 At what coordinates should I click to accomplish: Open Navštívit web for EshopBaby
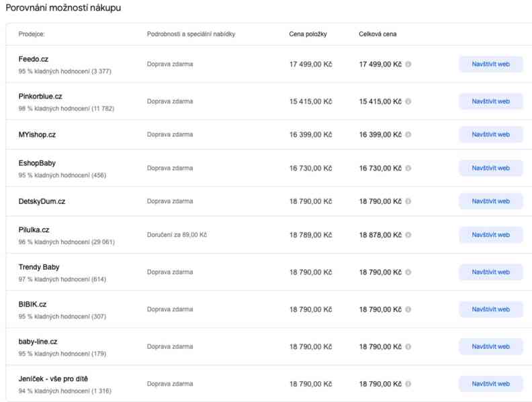490,168
